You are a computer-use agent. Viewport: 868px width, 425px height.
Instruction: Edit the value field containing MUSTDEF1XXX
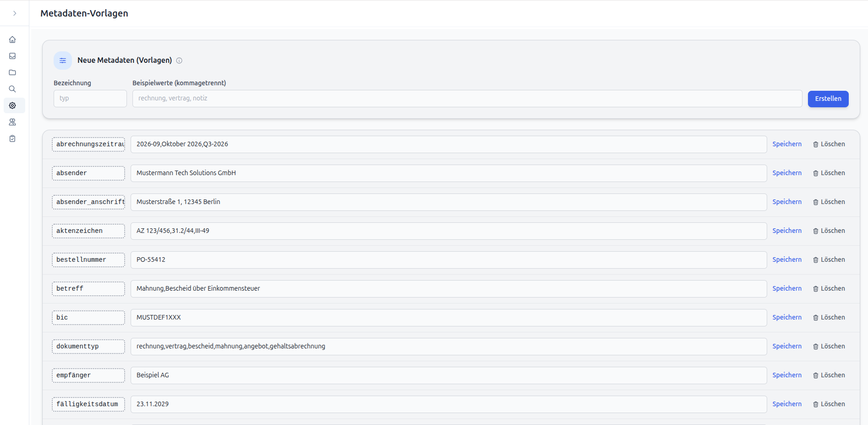click(x=449, y=318)
